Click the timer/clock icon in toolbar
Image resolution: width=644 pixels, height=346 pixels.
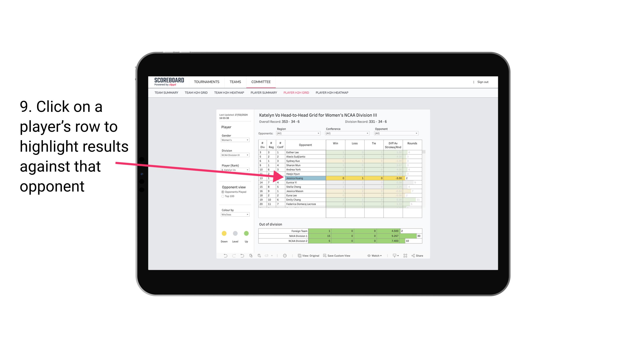284,256
